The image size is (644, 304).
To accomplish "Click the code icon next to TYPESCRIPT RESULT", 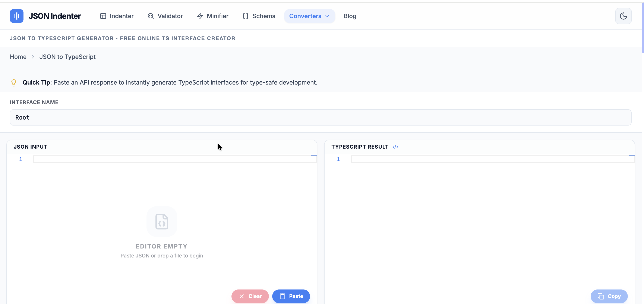I will (x=395, y=147).
